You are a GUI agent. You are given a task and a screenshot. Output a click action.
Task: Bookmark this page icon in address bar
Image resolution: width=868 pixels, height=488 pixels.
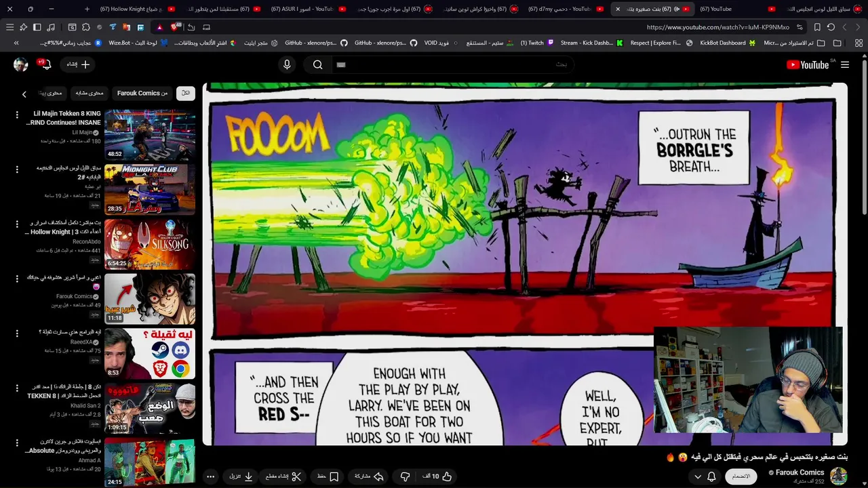817,27
